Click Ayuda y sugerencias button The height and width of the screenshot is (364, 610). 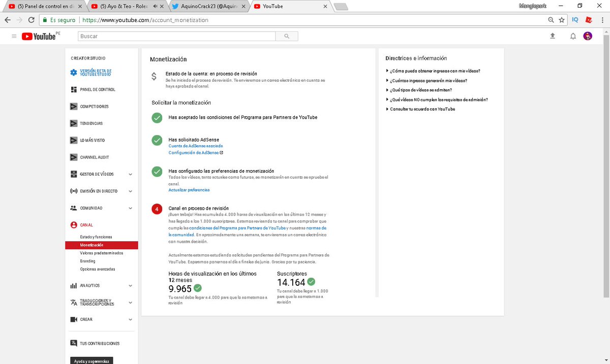pos(91,361)
